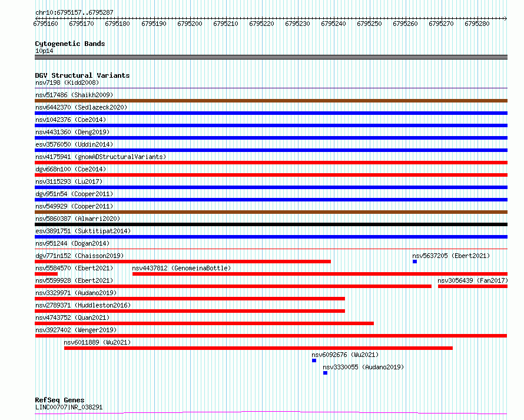Viewport: 524px width, 420px height.
Task: Select the red nsv4743752 (Quan2021) bar
Action: coord(204,323)
